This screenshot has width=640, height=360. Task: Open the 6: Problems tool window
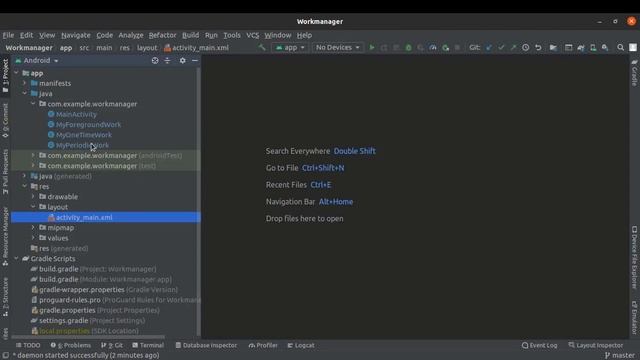click(71, 345)
